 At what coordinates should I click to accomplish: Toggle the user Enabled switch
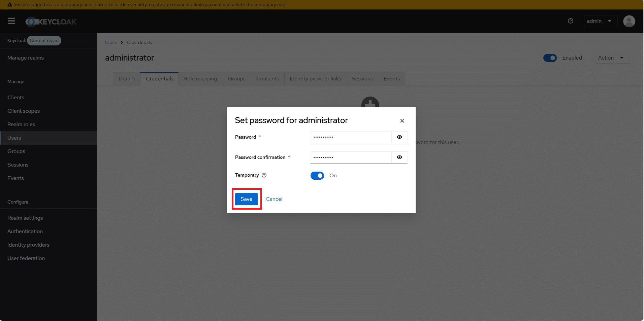coord(550,58)
